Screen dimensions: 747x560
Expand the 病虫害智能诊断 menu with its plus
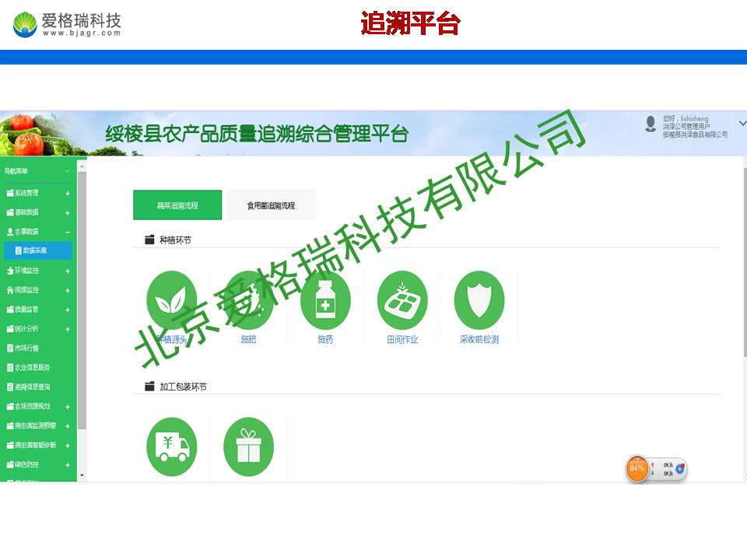click(x=68, y=446)
